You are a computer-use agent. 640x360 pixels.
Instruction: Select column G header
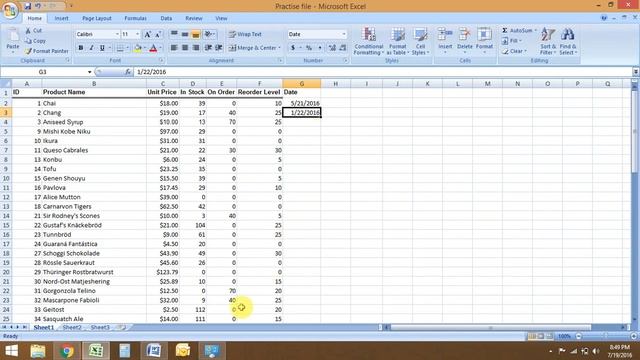tap(302, 84)
